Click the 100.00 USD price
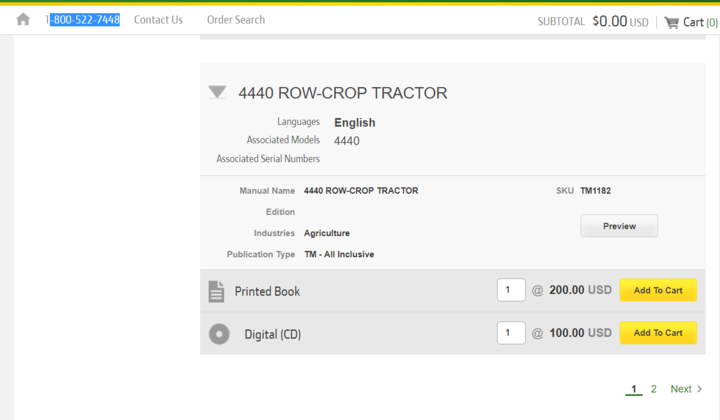 coord(580,333)
